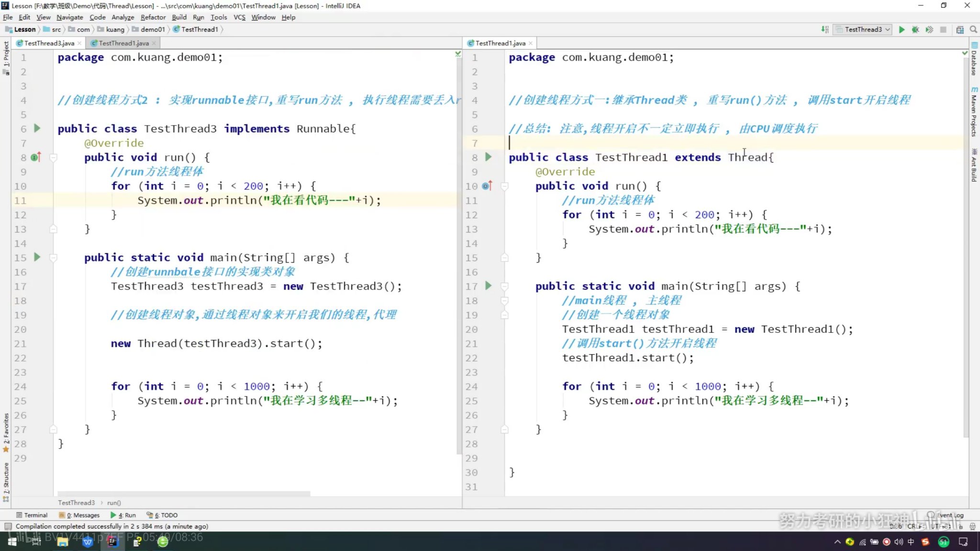
Task: Collapse comment block fold on right line 18
Action: [504, 301]
